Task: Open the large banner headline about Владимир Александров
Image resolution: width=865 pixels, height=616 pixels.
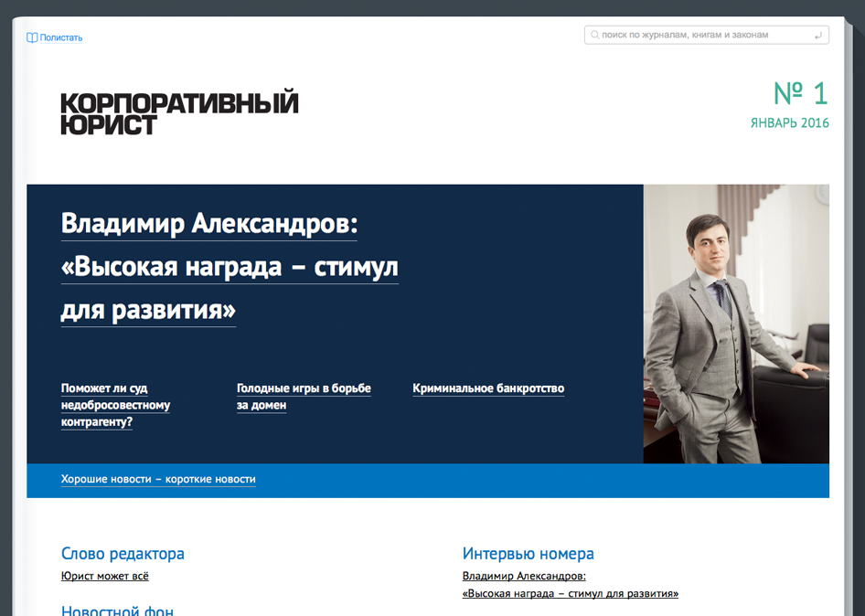Action: (x=230, y=267)
